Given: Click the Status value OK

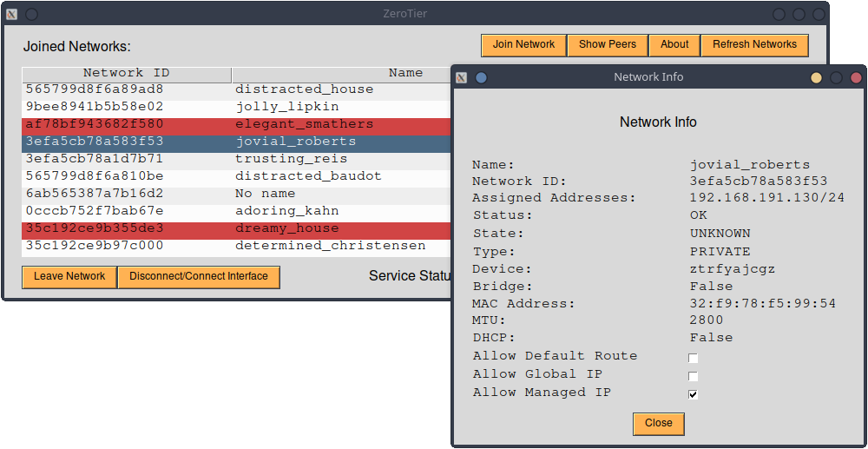Looking at the screenshot, I should 699,215.
